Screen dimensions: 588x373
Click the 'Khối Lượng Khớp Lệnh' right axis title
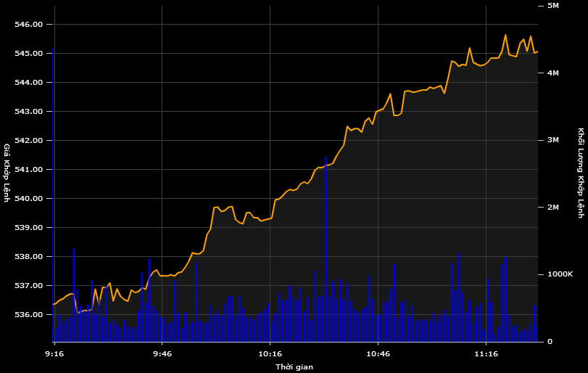coord(581,173)
